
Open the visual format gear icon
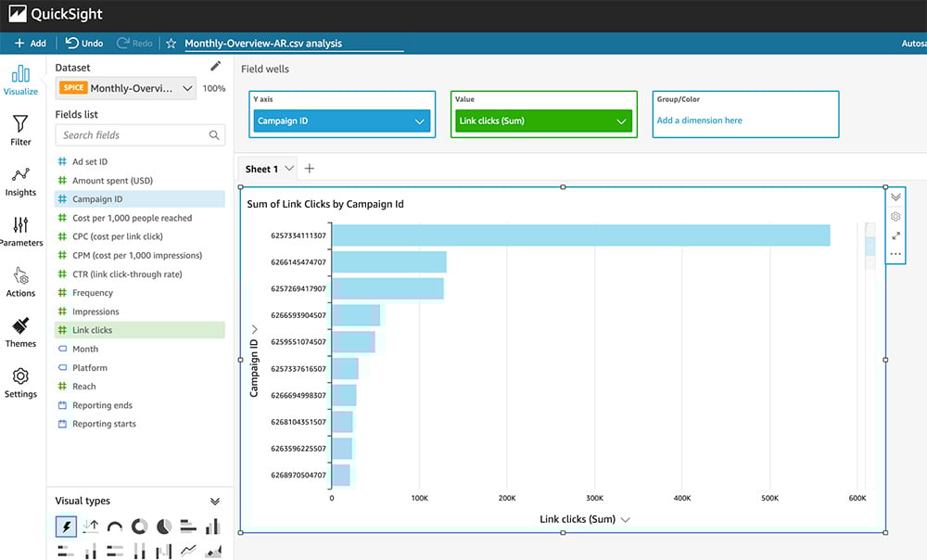point(895,216)
